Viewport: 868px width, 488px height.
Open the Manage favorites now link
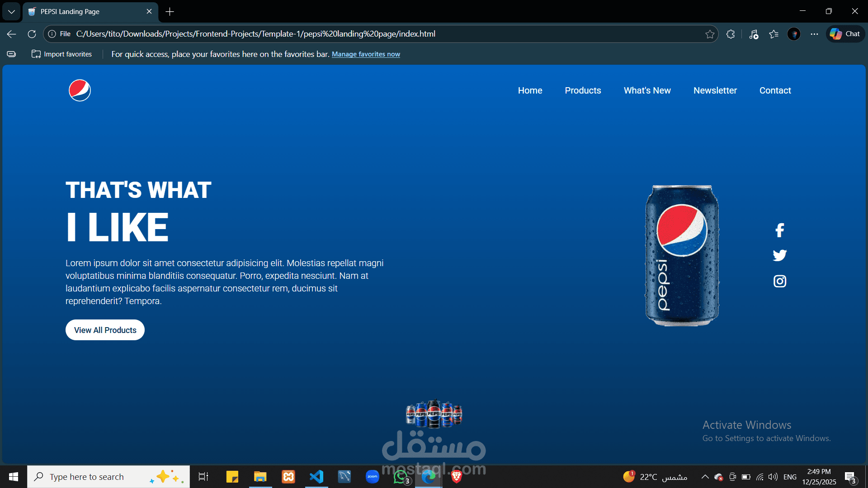[x=366, y=54]
